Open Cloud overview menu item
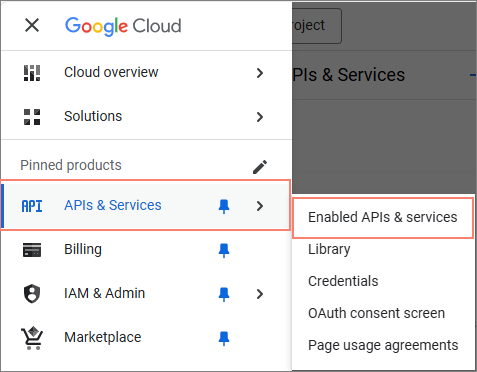This screenshot has height=372, width=477. point(146,73)
